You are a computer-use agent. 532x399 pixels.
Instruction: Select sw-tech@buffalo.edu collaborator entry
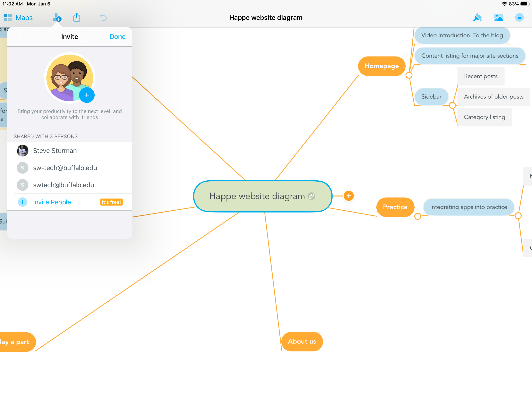pos(65,168)
